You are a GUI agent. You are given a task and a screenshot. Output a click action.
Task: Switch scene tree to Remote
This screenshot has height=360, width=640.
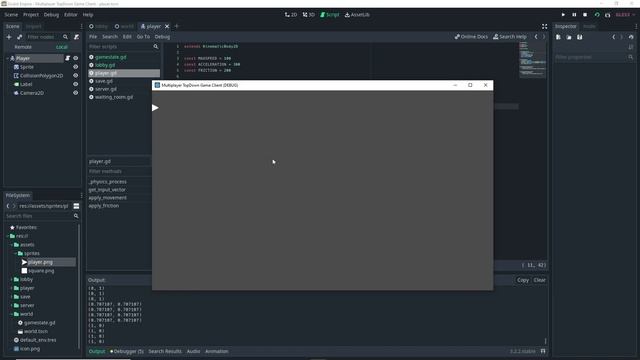pos(23,47)
